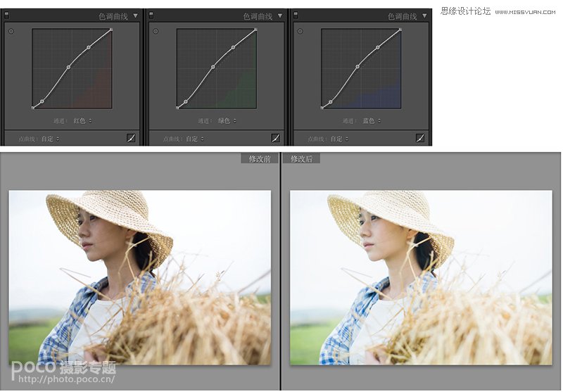Click point curve edit icon in red panel
The width and height of the screenshot is (563, 392).
click(131, 138)
